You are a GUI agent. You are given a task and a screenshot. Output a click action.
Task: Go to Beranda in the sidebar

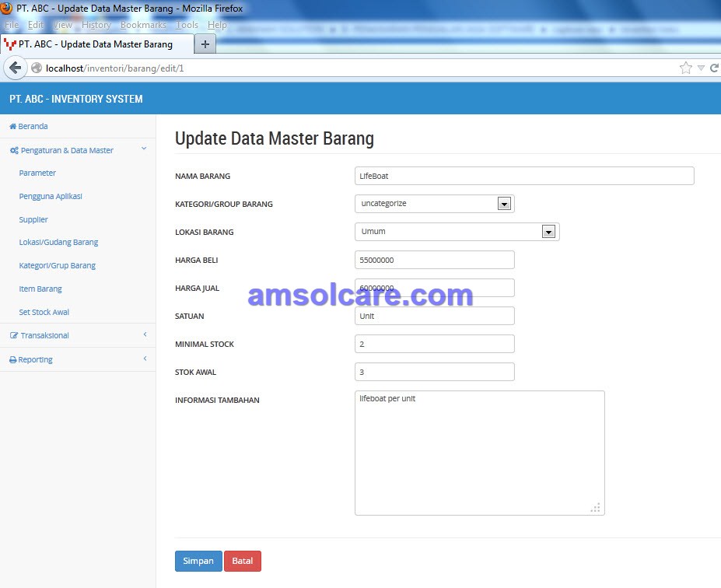pyautogui.click(x=29, y=127)
